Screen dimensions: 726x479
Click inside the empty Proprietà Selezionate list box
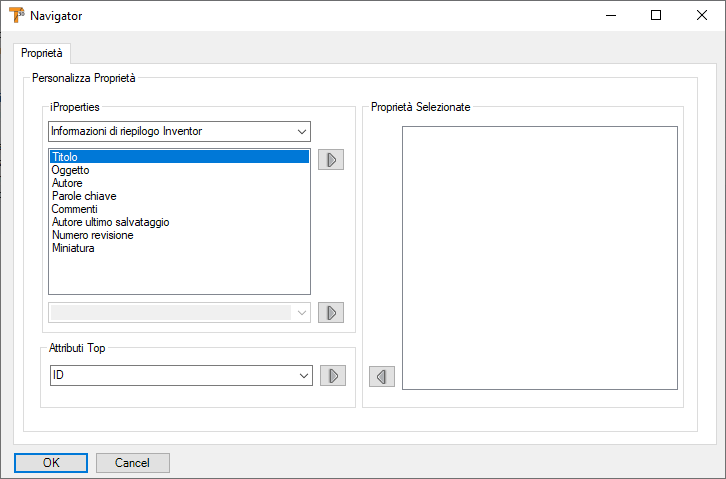coord(540,258)
